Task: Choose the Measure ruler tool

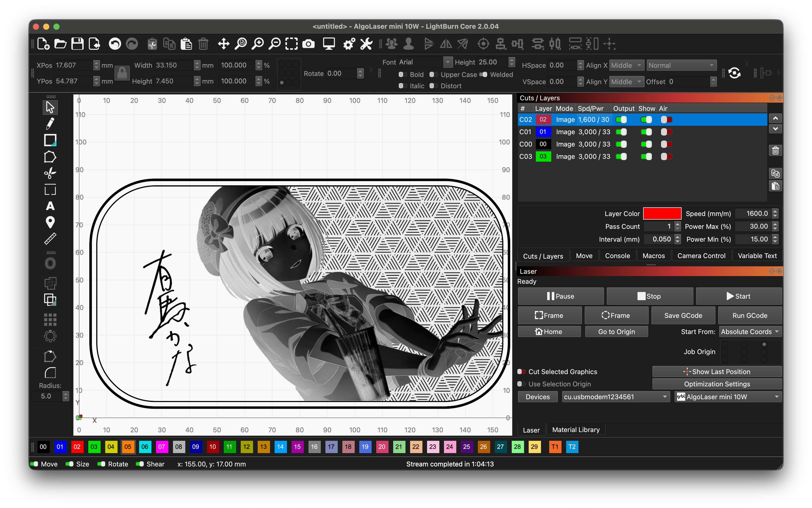Action: (x=50, y=239)
